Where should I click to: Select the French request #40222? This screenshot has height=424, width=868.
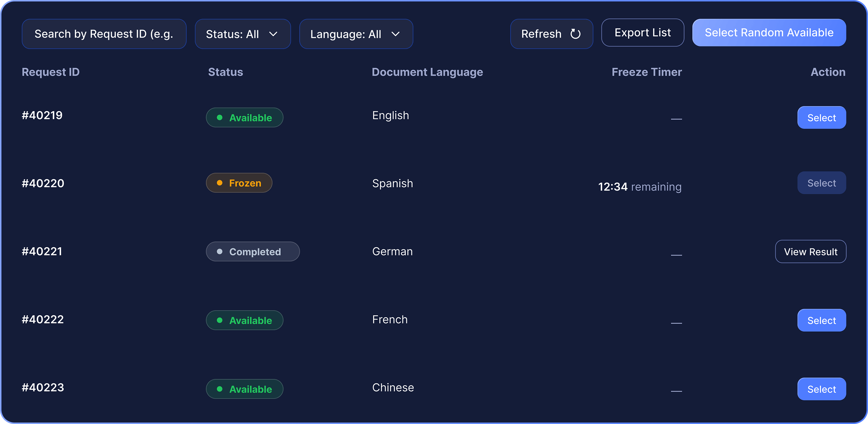click(x=821, y=321)
